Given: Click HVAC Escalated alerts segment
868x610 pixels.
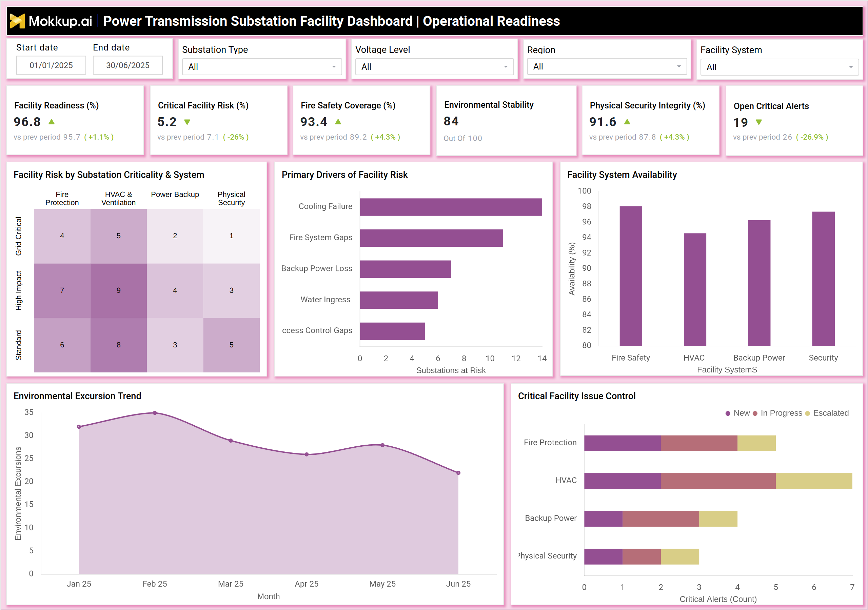Looking at the screenshot, I should [814, 481].
